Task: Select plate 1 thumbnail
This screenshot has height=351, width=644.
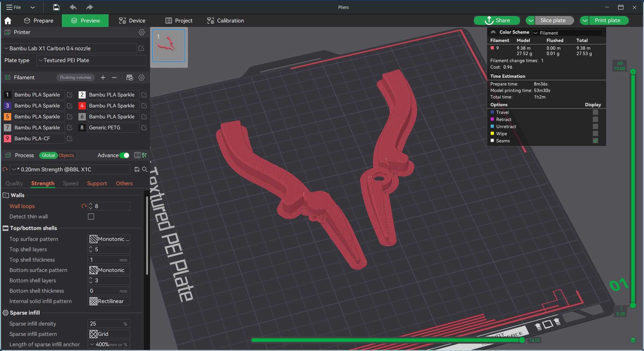Action: [169, 46]
